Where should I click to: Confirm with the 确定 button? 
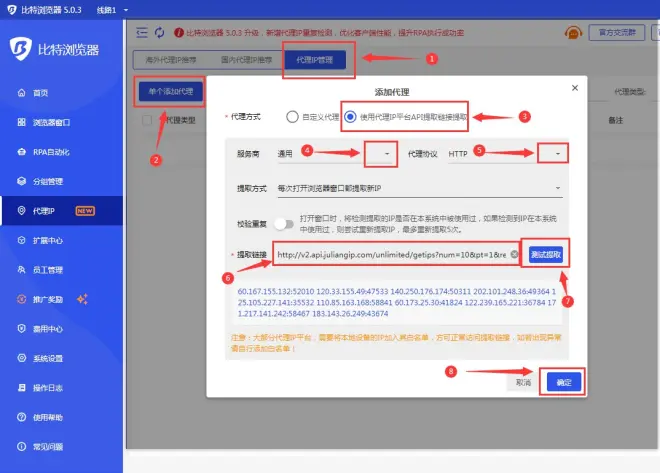pyautogui.click(x=562, y=382)
